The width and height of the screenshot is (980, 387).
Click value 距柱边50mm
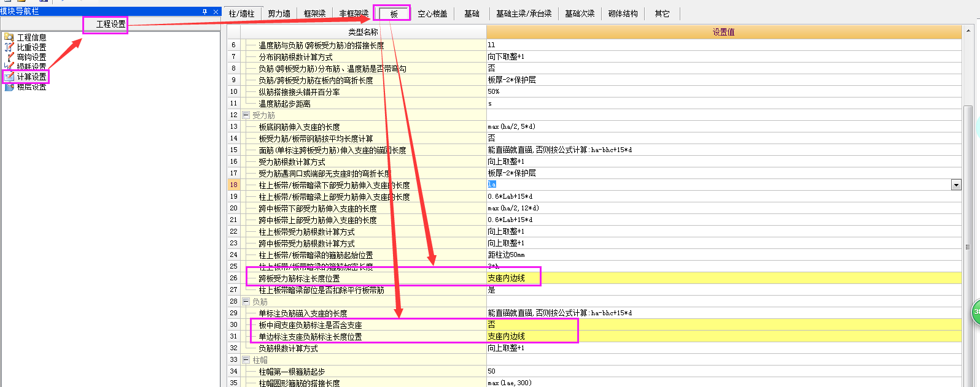[x=507, y=255]
